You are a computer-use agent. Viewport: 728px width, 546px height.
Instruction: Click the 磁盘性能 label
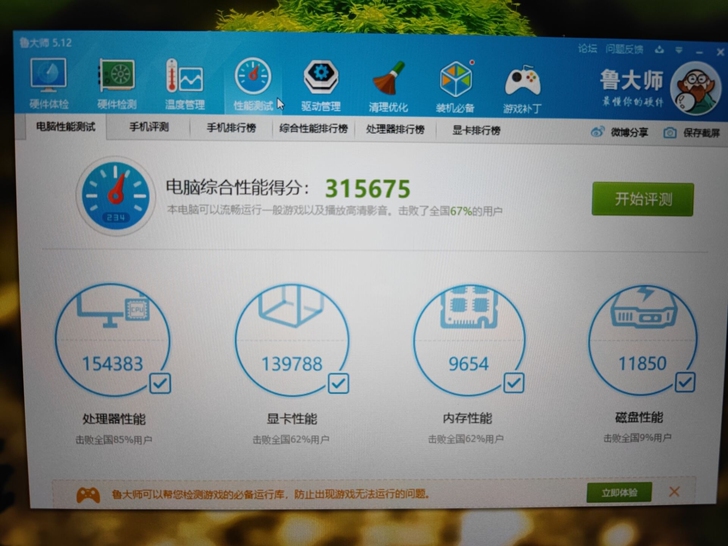[639, 417]
